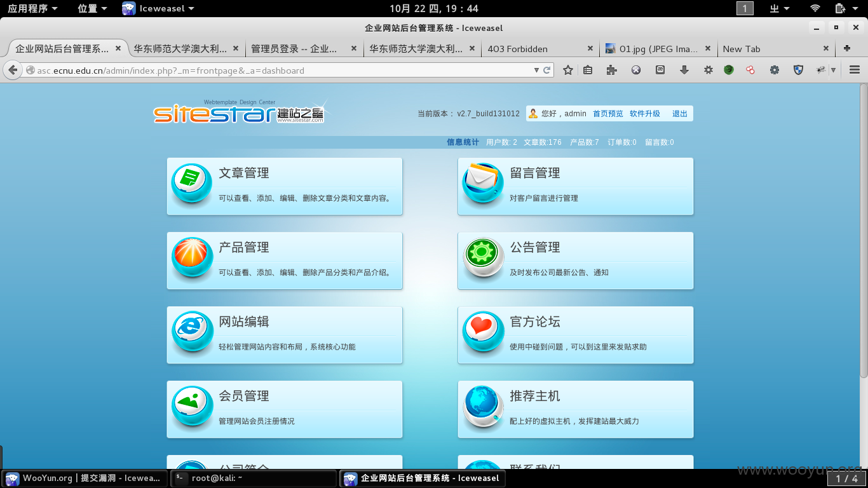
Task: Open the 公告管理 heading link
Action: [x=535, y=247]
